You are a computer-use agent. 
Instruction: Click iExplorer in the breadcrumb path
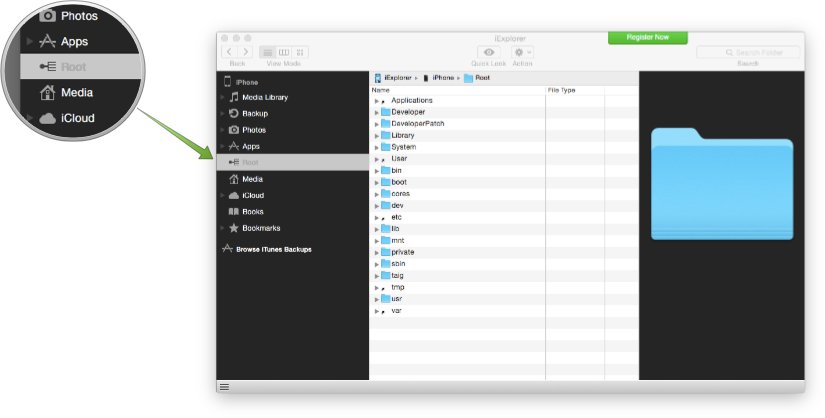398,77
